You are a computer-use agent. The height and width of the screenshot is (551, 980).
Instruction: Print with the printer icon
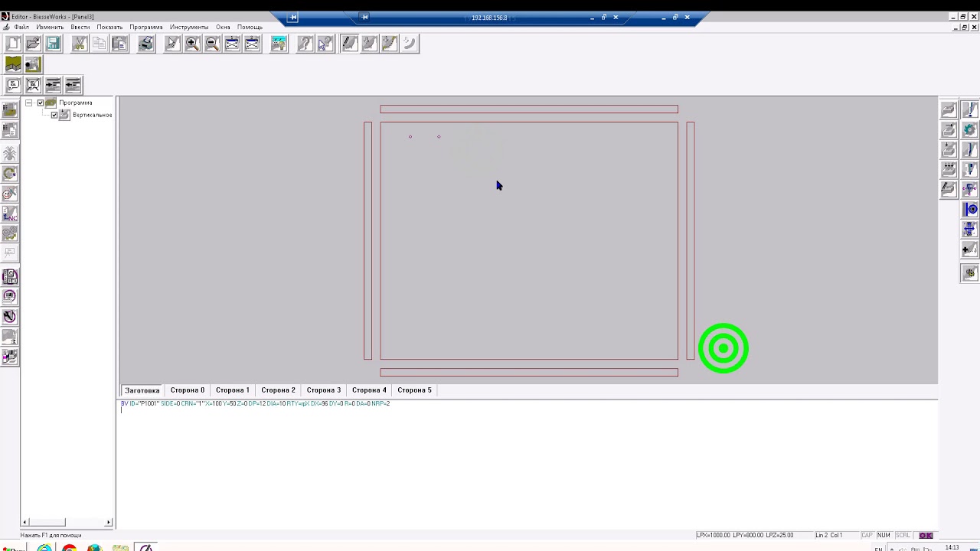coord(145,44)
